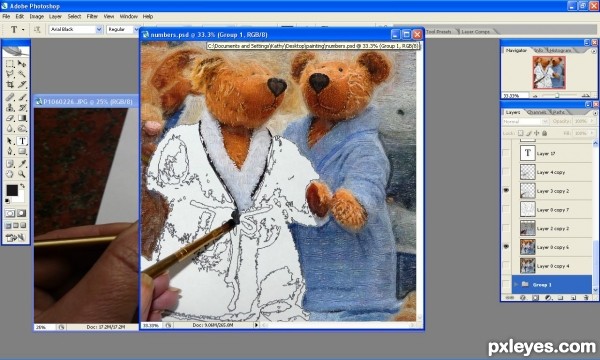Image resolution: width=600 pixels, height=360 pixels.
Task: Select the Brush tool
Action: click(x=22, y=97)
